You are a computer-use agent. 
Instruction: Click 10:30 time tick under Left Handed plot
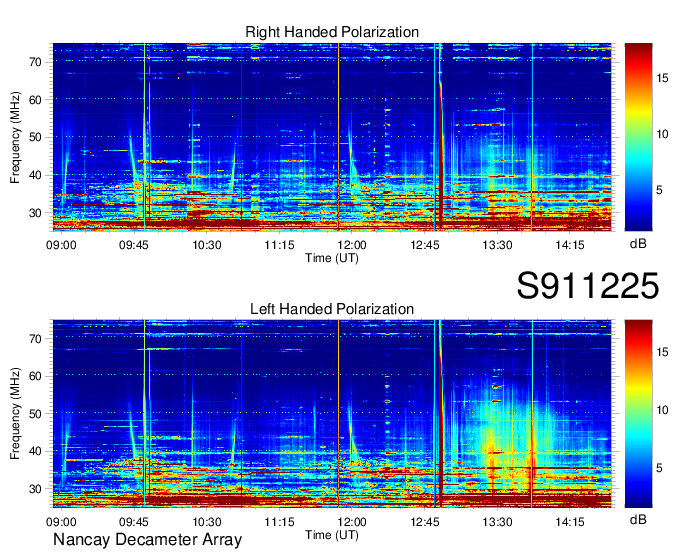(207, 522)
